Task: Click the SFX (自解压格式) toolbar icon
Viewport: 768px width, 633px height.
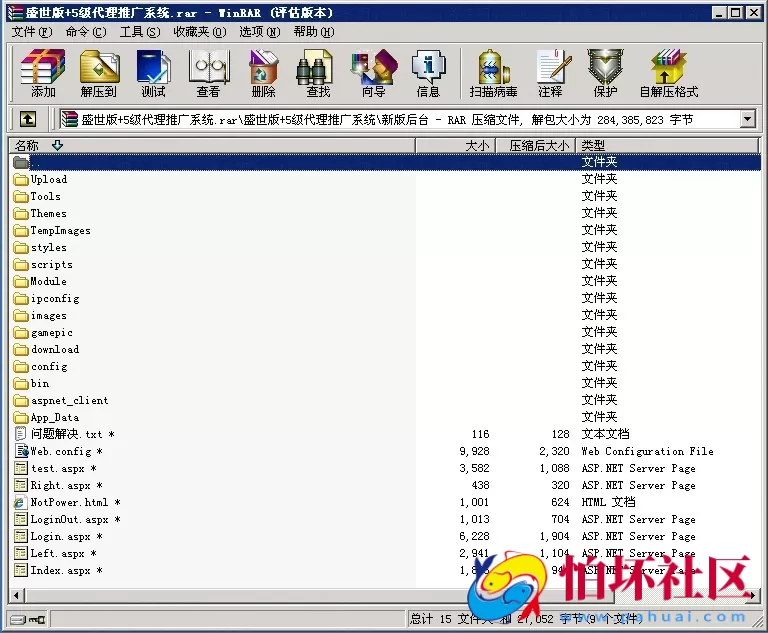Action: click(669, 73)
